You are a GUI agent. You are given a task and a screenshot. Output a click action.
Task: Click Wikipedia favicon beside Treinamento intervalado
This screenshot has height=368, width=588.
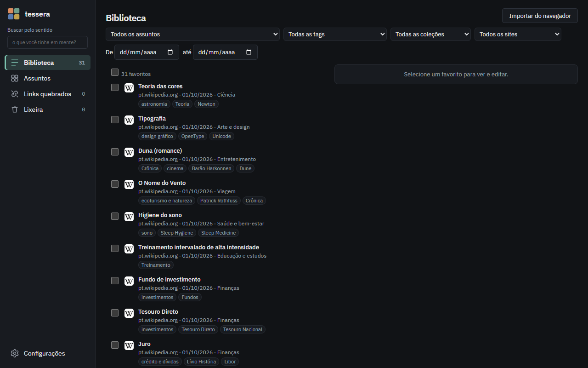(x=129, y=249)
